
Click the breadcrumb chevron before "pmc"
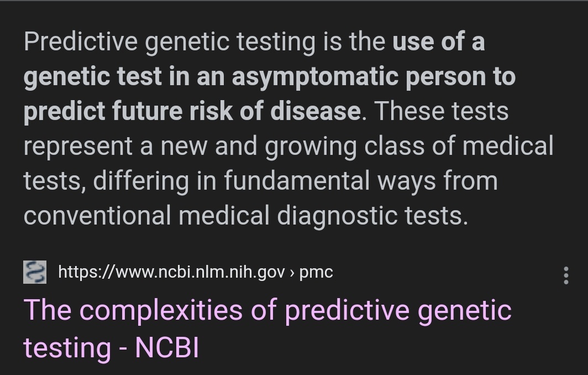click(x=292, y=273)
